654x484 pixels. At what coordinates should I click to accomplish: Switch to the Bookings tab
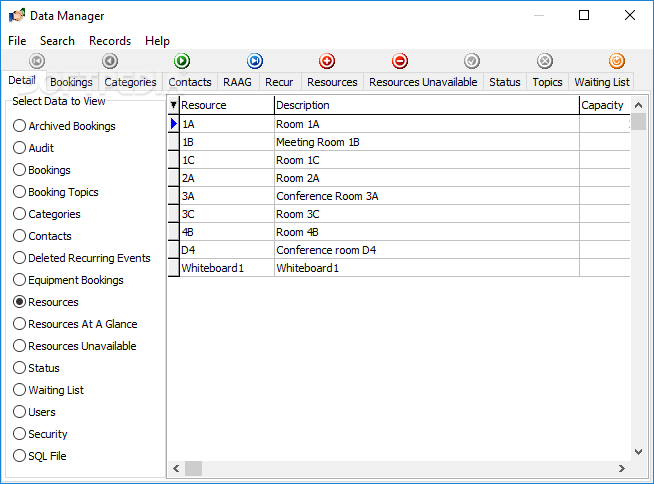point(71,82)
